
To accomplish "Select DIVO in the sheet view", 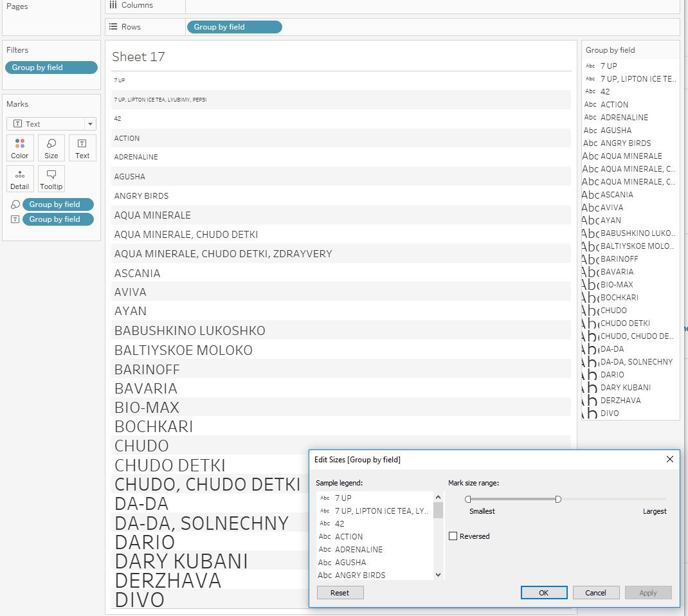I will (139, 600).
